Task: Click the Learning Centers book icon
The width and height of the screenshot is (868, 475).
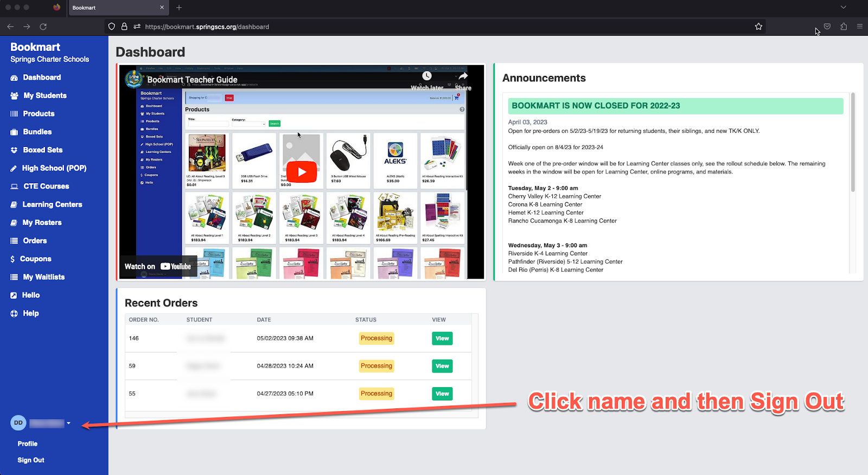Action: (x=14, y=204)
